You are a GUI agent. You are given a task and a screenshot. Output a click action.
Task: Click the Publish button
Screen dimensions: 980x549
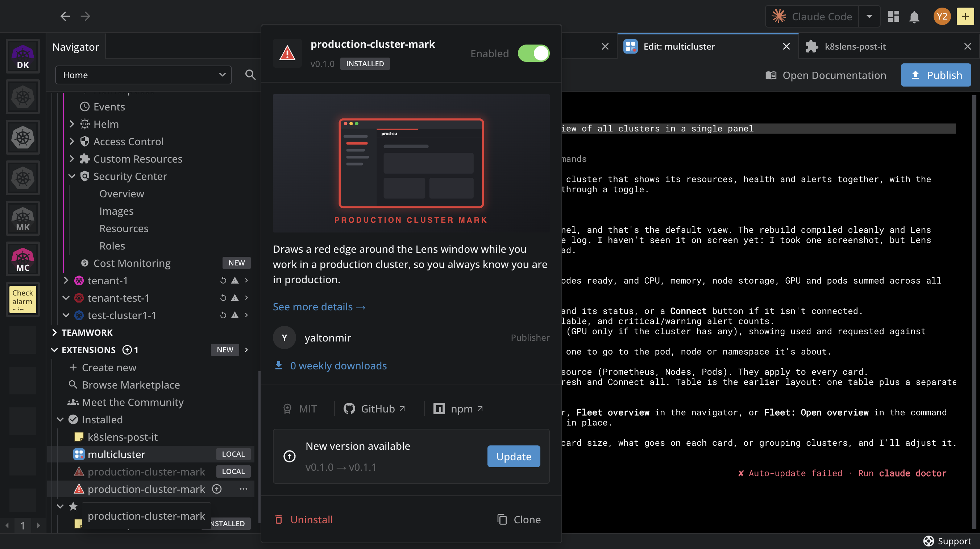[x=936, y=75]
